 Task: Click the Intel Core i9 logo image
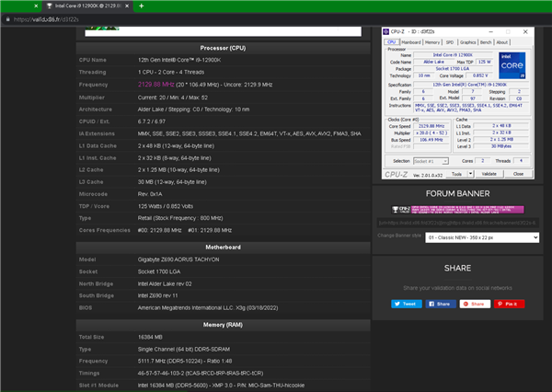tap(512, 65)
